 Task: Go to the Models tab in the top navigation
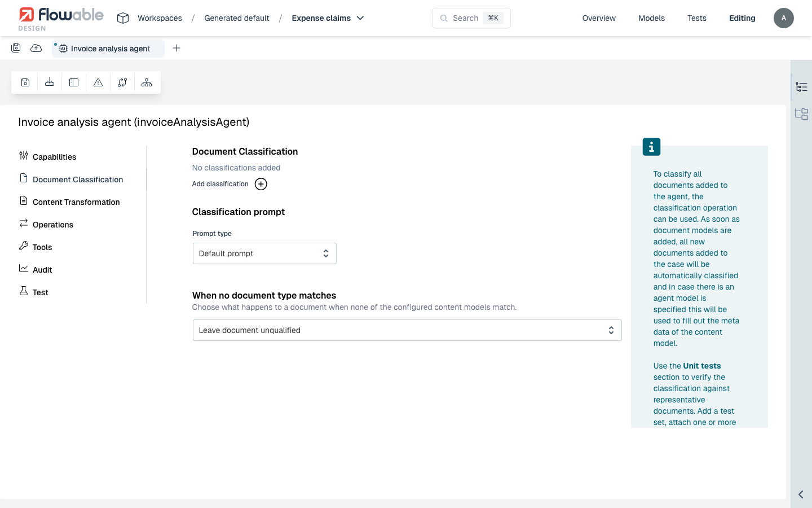[x=651, y=18]
